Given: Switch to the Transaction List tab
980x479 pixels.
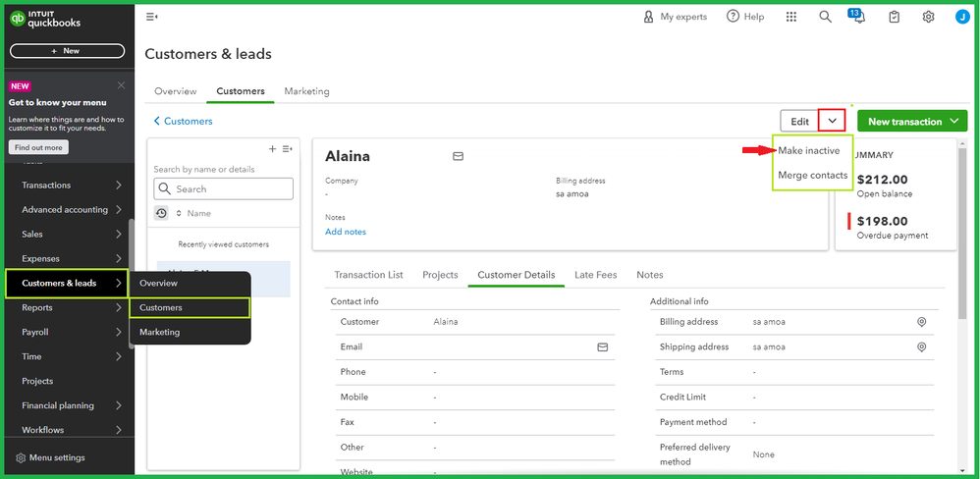Looking at the screenshot, I should coord(368,275).
